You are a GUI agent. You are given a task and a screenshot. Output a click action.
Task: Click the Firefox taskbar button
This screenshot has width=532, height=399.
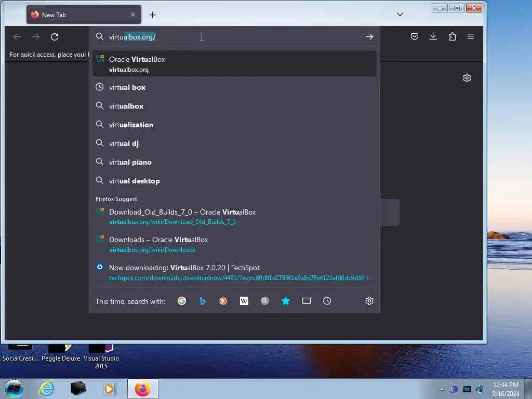coord(143,389)
